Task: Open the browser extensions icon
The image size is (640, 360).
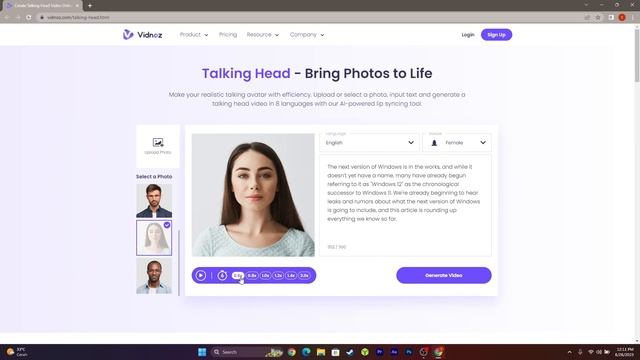Action: click(611, 18)
